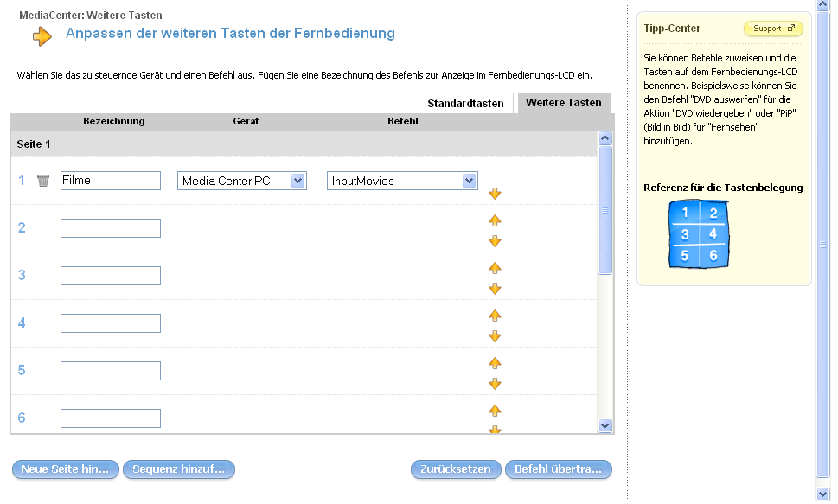This screenshot has width=838, height=504.
Task: Click the key layout reference image
Action: [x=699, y=233]
